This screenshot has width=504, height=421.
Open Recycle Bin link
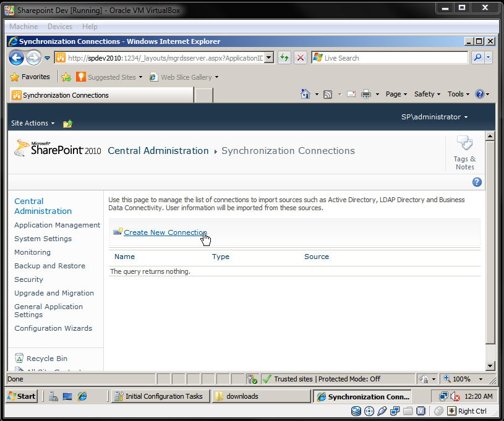coord(41,359)
